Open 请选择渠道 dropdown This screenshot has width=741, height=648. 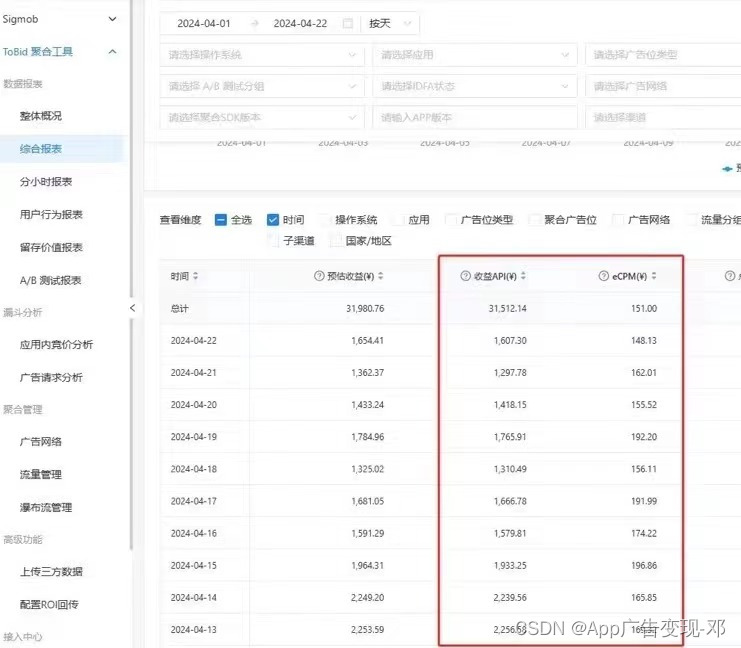click(663, 117)
